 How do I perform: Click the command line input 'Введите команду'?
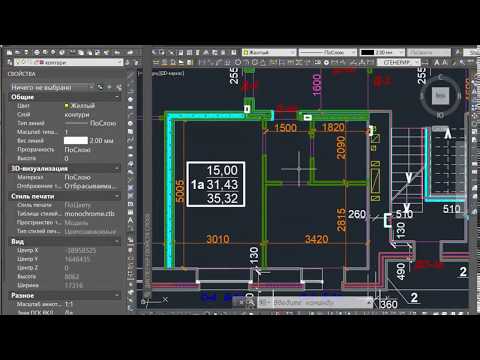pos(303,302)
